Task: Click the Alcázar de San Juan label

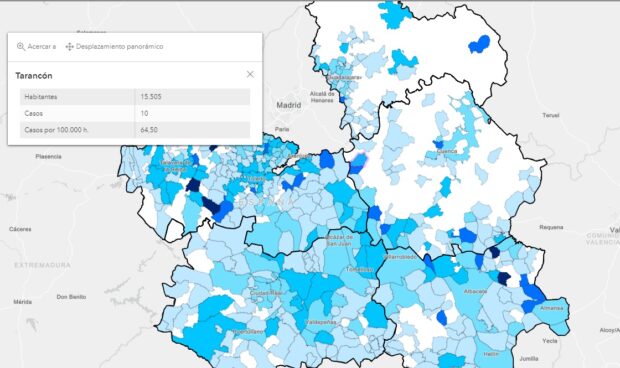Action: click(339, 240)
